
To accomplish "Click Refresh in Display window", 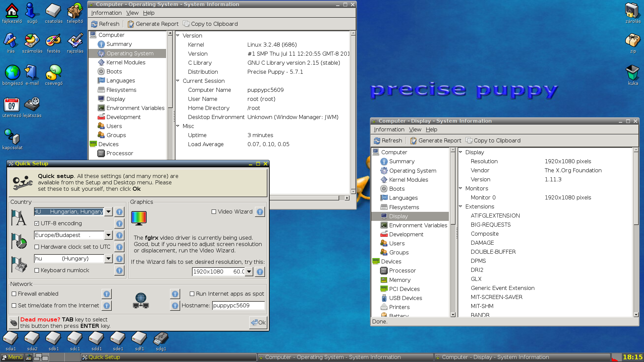I will tap(388, 140).
